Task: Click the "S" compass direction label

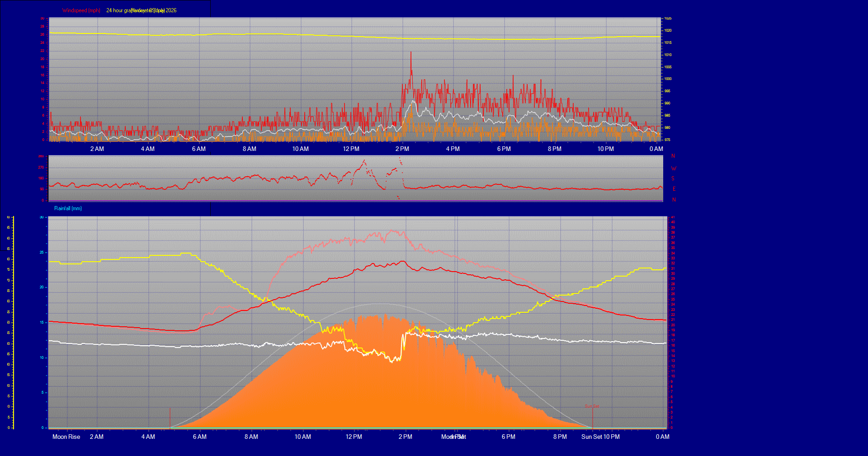Action: 673,179
